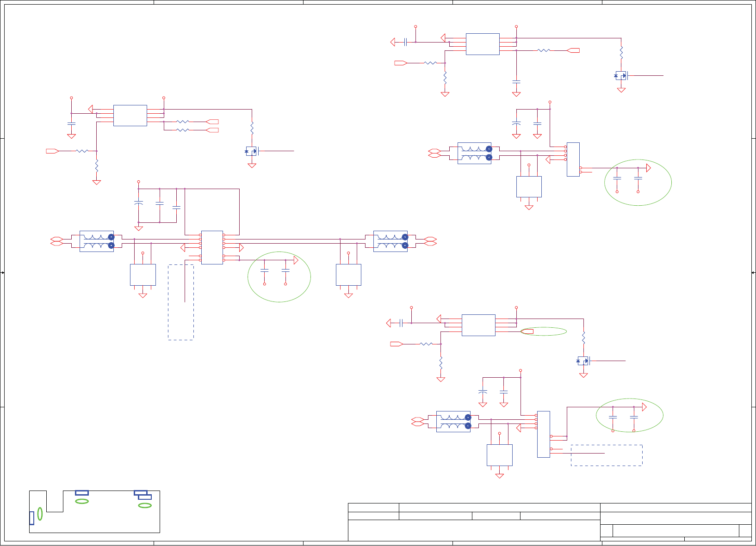Image resolution: width=756 pixels, height=546 pixels.
Task: Select the MOSFET symbol in the top-right circuit
Action: (621, 75)
